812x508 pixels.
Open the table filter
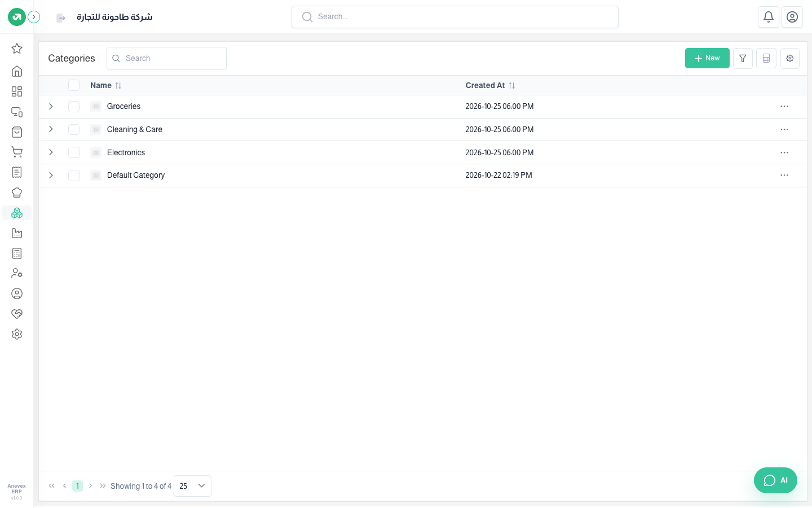pyautogui.click(x=743, y=58)
